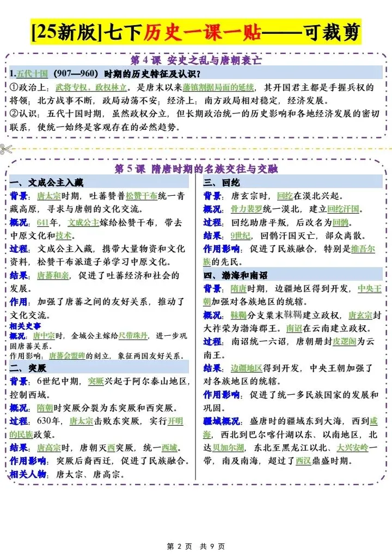This screenshot has height=556, width=392.
Task: Click the '相关史事' label
Action: pyautogui.click(x=25, y=326)
